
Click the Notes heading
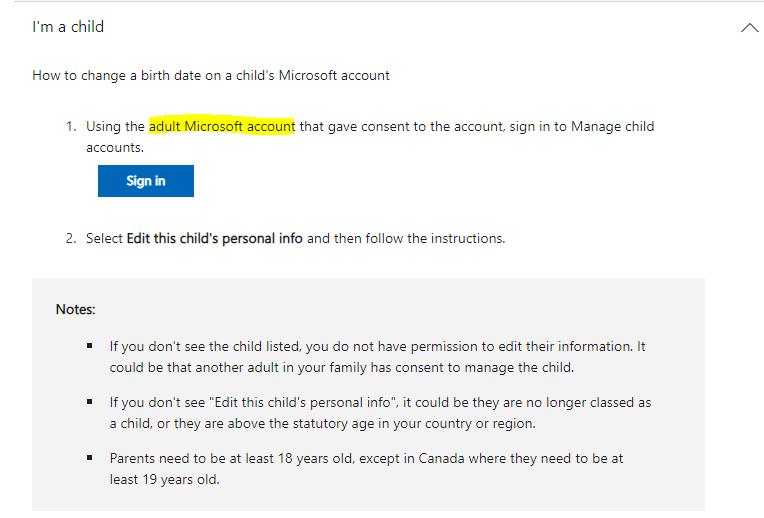[x=76, y=309]
